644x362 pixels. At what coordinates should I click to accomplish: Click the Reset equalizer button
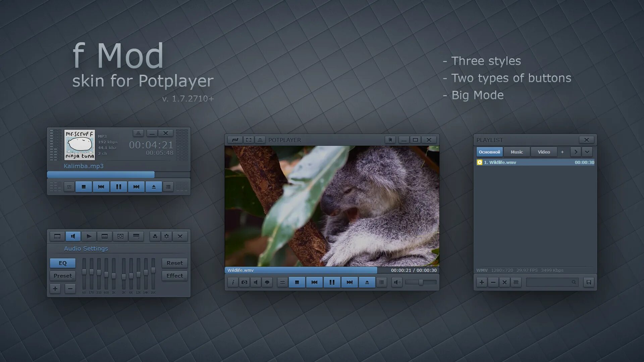[x=175, y=263]
